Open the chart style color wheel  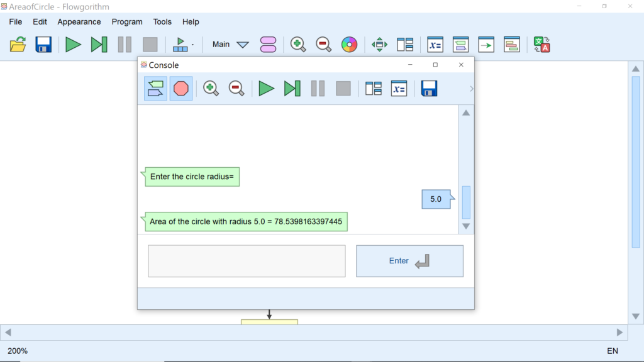350,44
